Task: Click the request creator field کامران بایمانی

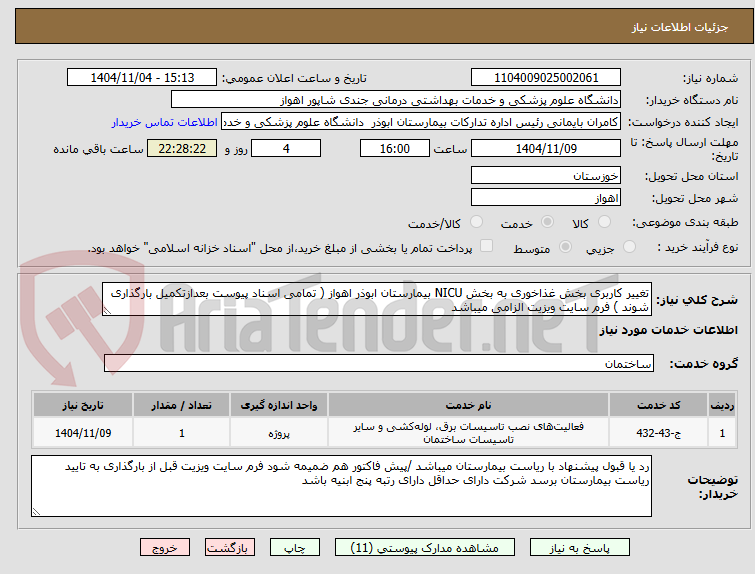Action: click(x=420, y=122)
